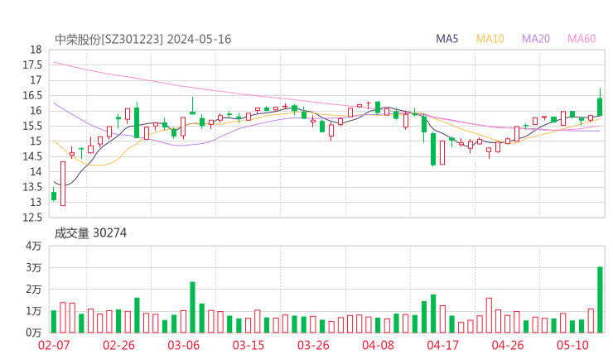Click the 02-07 date axis label
613x364 pixels.
54,345
